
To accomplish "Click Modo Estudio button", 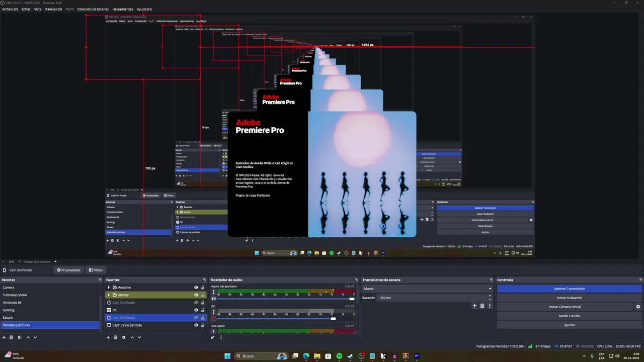I will [x=570, y=316].
